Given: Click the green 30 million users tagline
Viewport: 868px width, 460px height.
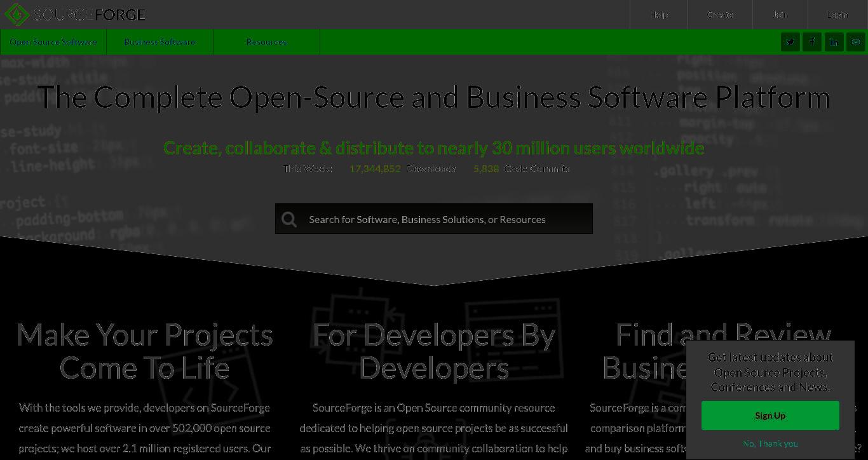Looking at the screenshot, I should 434,148.
